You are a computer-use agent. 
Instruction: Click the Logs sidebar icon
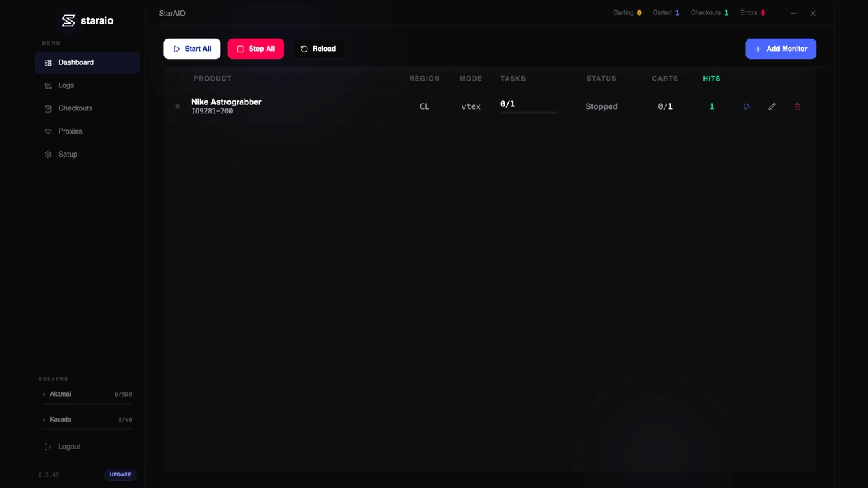tap(47, 86)
